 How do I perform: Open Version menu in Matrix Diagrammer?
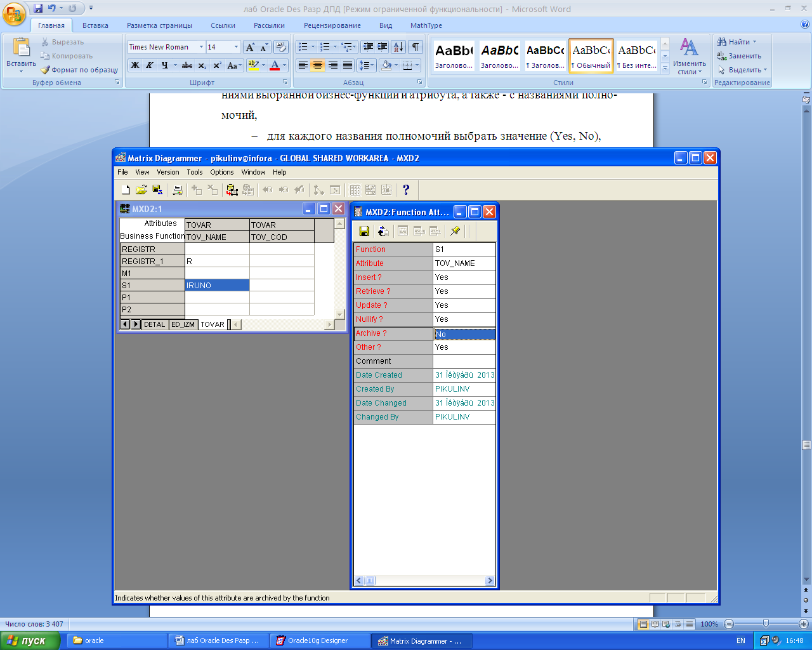pos(168,172)
